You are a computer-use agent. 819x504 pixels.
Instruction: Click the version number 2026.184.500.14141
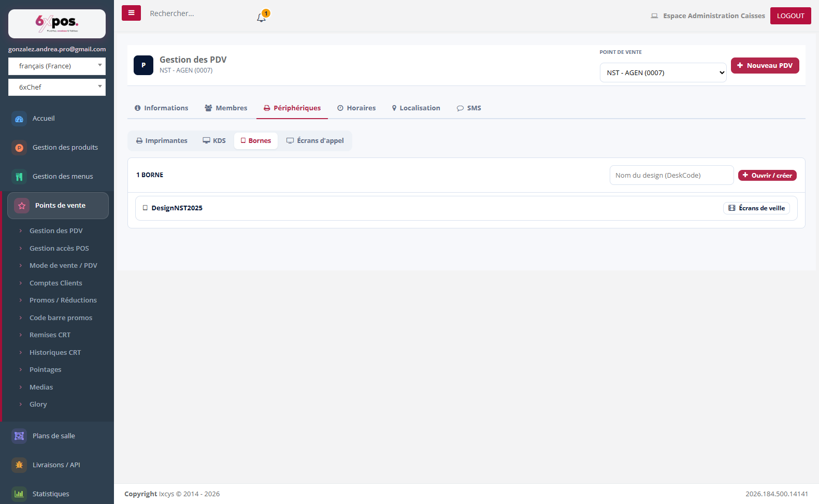(777, 494)
